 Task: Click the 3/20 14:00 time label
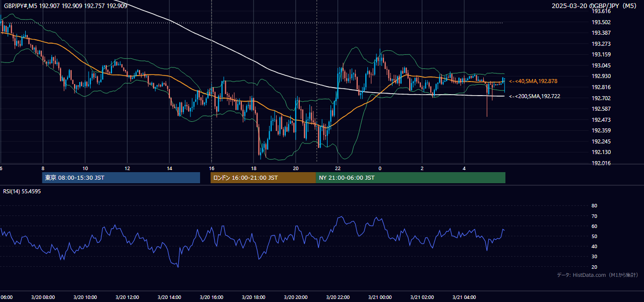(x=169, y=297)
